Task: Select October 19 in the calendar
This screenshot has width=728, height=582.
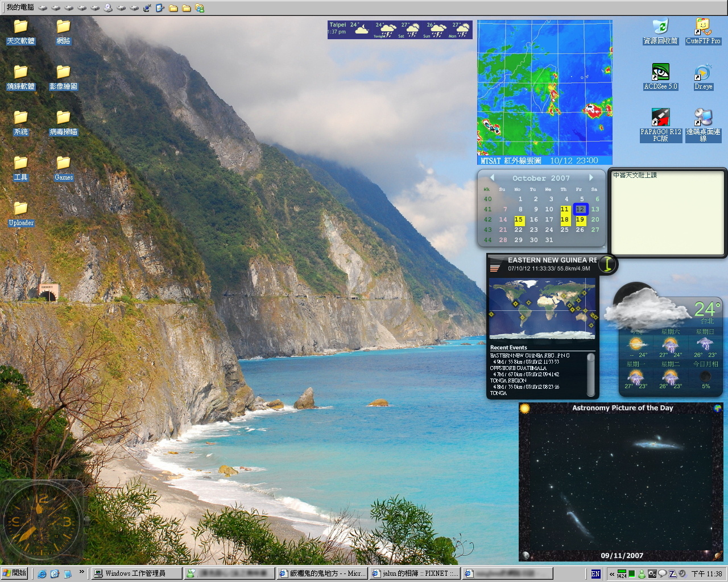Action: pos(580,219)
